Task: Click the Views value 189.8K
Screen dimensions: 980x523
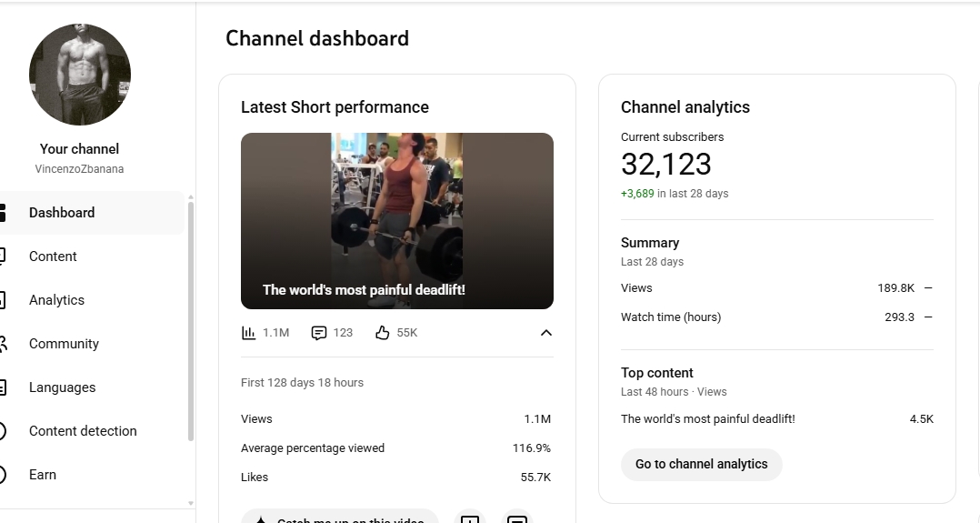Action: point(895,288)
